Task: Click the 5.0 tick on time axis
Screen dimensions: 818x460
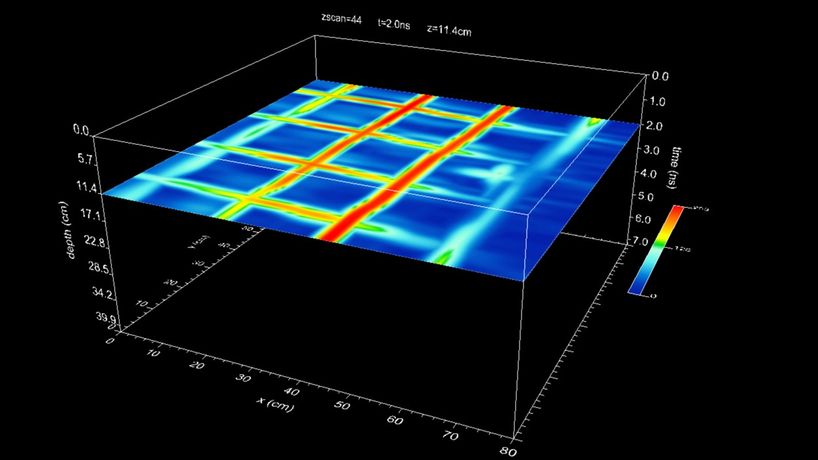Action: pos(646,197)
